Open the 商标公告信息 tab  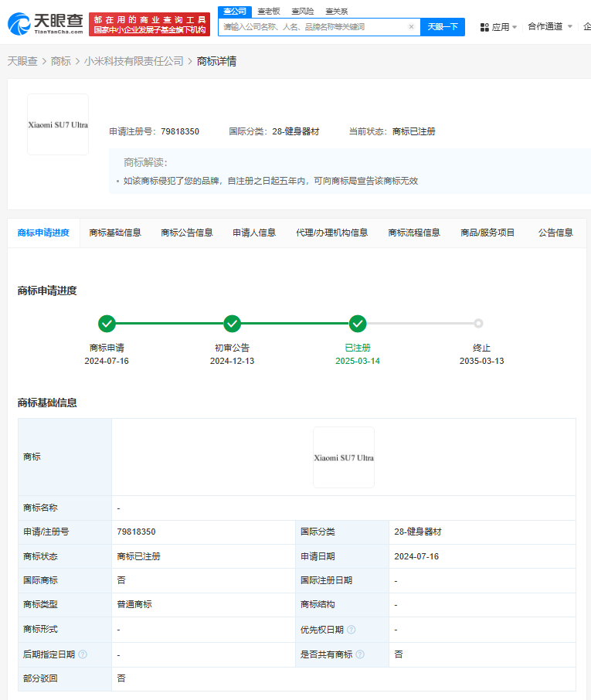[x=186, y=233]
